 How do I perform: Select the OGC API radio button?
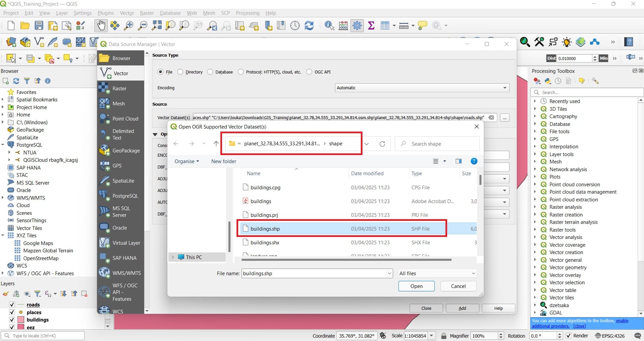tap(309, 72)
